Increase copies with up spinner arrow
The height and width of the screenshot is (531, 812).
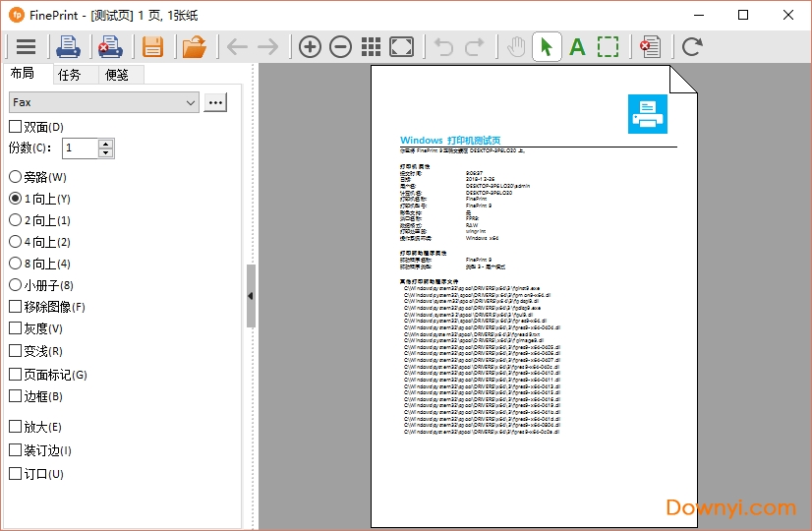(105, 144)
